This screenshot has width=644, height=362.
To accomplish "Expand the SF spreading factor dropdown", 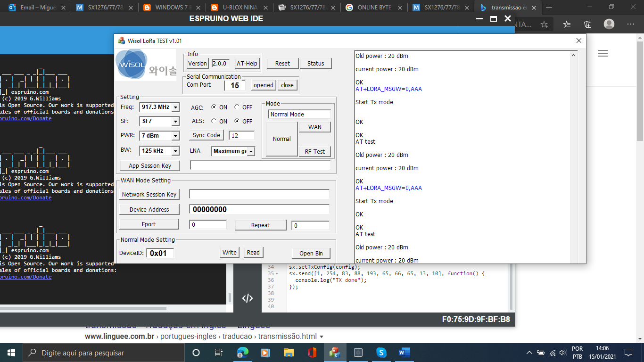I will 176,122.
